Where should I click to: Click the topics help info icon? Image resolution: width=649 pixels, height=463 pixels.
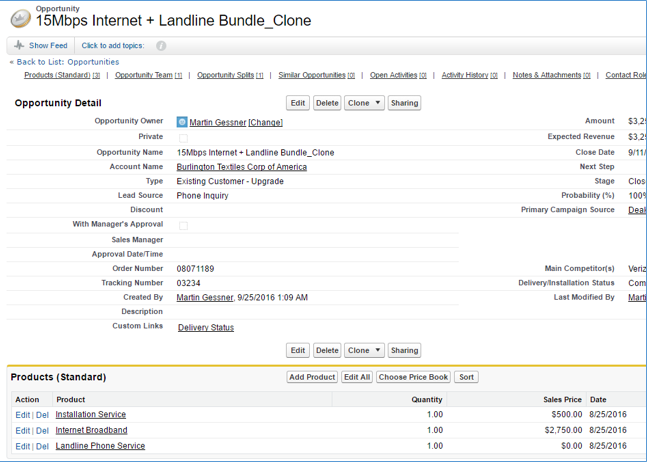click(x=161, y=46)
